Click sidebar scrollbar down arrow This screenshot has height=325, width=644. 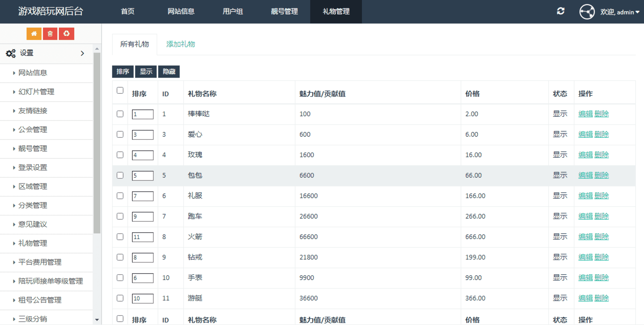(x=97, y=320)
